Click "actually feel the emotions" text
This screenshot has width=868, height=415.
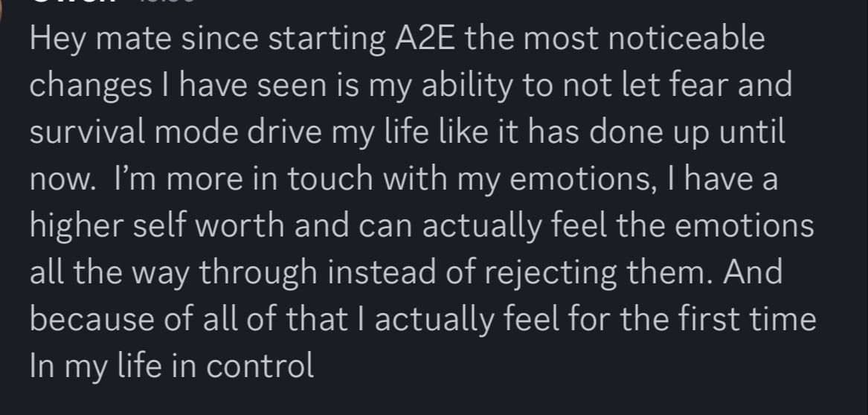[x=618, y=227]
